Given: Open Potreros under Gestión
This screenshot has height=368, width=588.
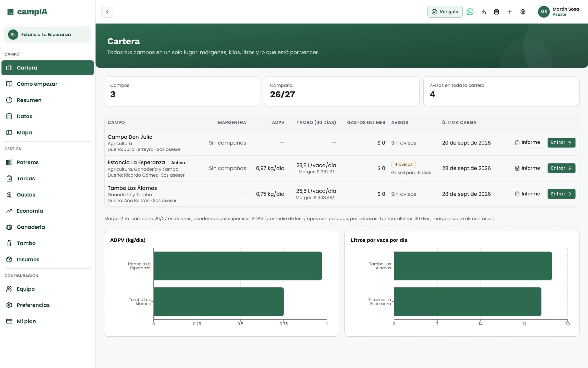Looking at the screenshot, I should coord(48,162).
